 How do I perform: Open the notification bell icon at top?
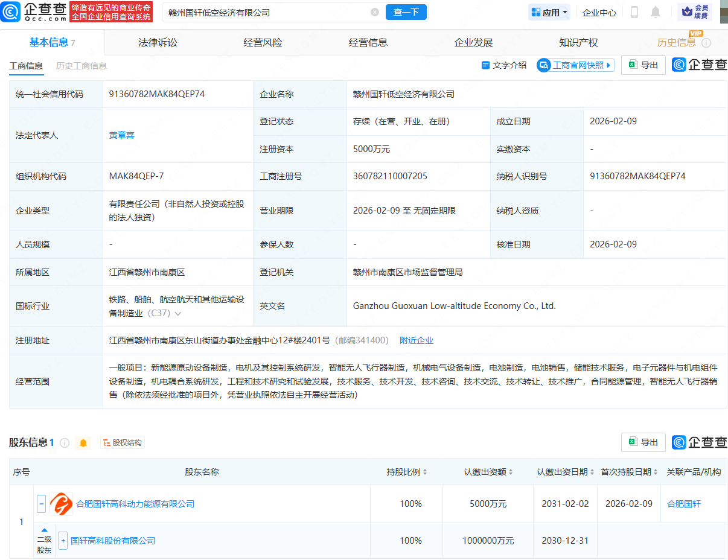click(x=655, y=12)
